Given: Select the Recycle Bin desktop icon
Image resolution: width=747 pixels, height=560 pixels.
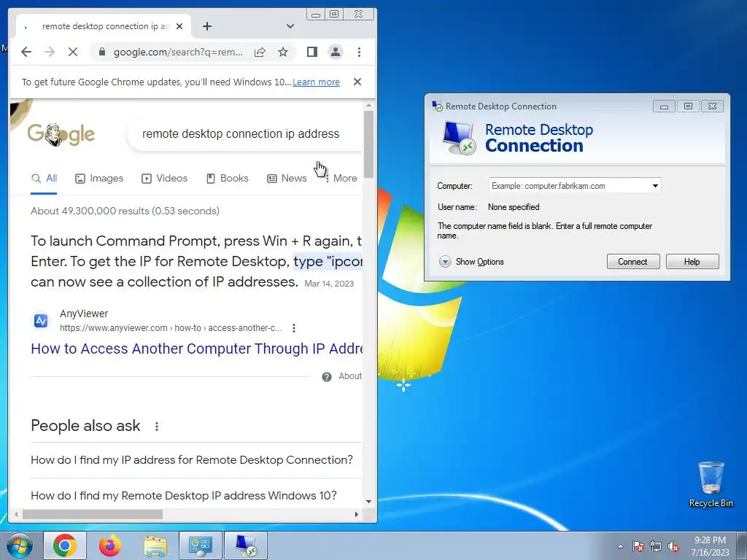Looking at the screenshot, I should click(711, 484).
